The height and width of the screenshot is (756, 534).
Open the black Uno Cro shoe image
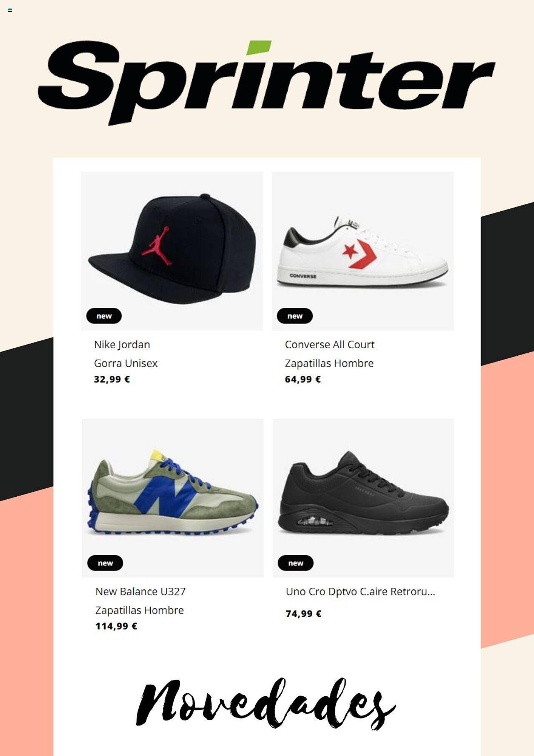click(363, 498)
